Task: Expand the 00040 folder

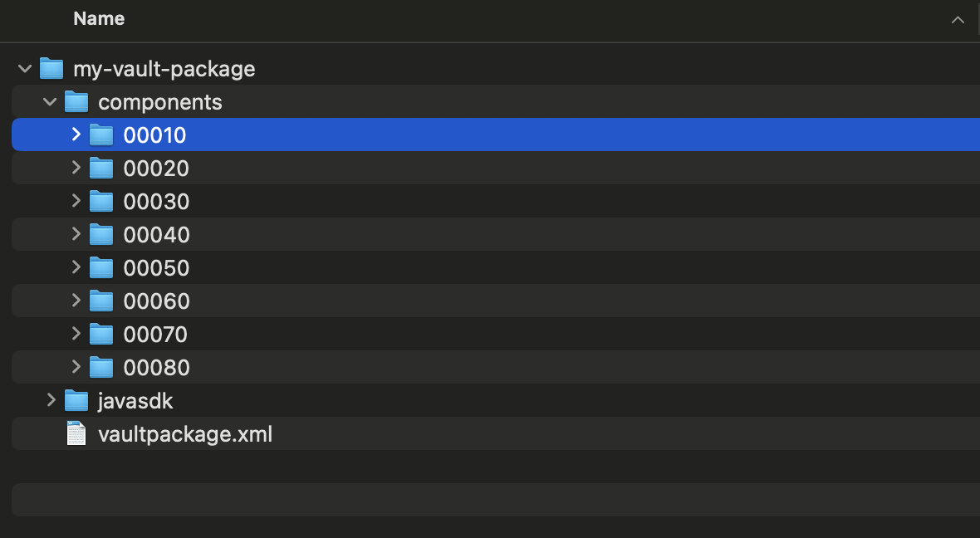Action: (x=76, y=234)
